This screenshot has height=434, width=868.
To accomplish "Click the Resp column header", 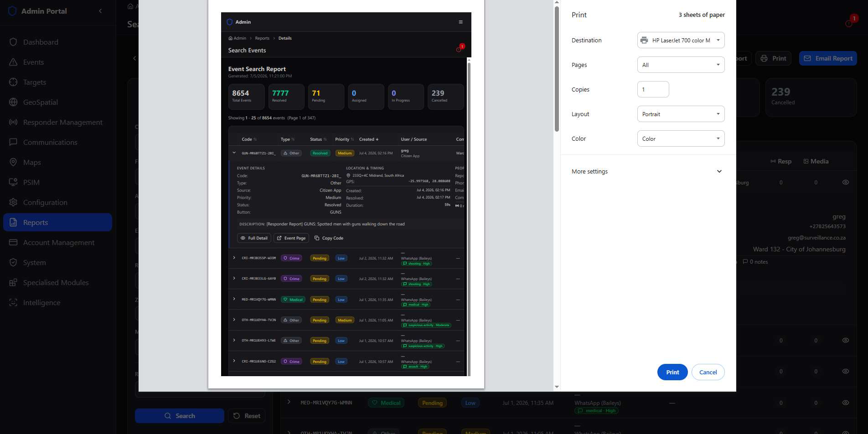I will (x=780, y=161).
